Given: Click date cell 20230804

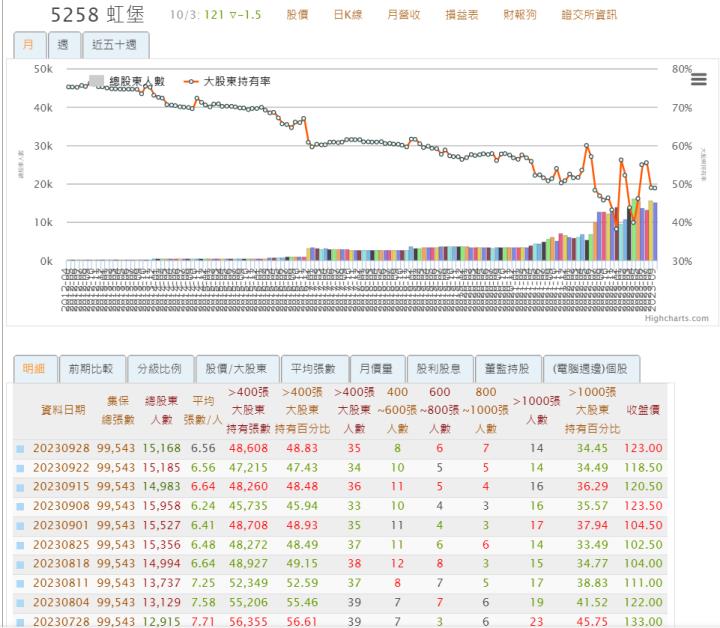Looking at the screenshot, I should coord(61,602).
